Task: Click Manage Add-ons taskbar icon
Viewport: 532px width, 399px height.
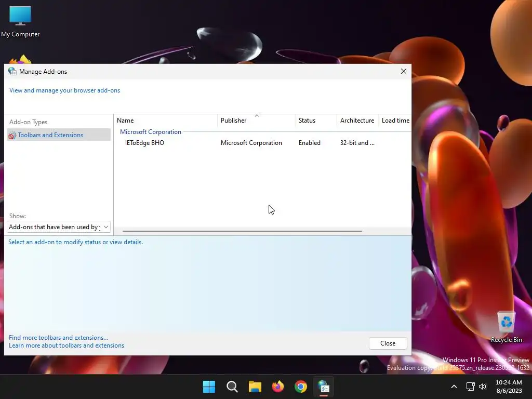Action: point(324,387)
